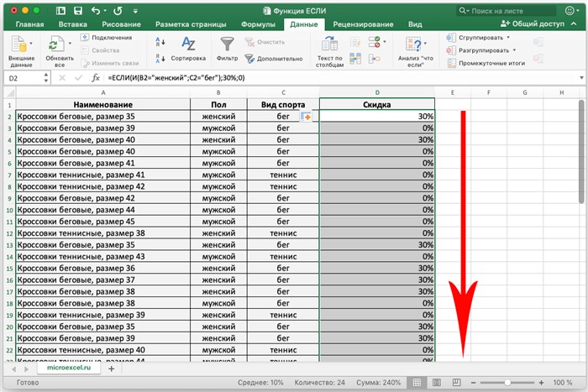
Task: Click the zoom in plus button
Action: 541,383
